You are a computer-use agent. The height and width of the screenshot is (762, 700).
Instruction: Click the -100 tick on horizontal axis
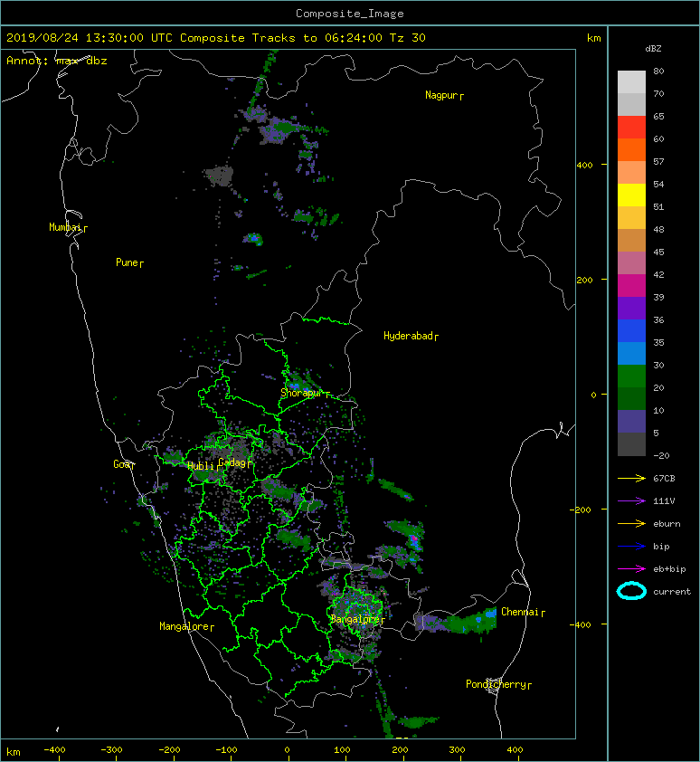(x=226, y=750)
